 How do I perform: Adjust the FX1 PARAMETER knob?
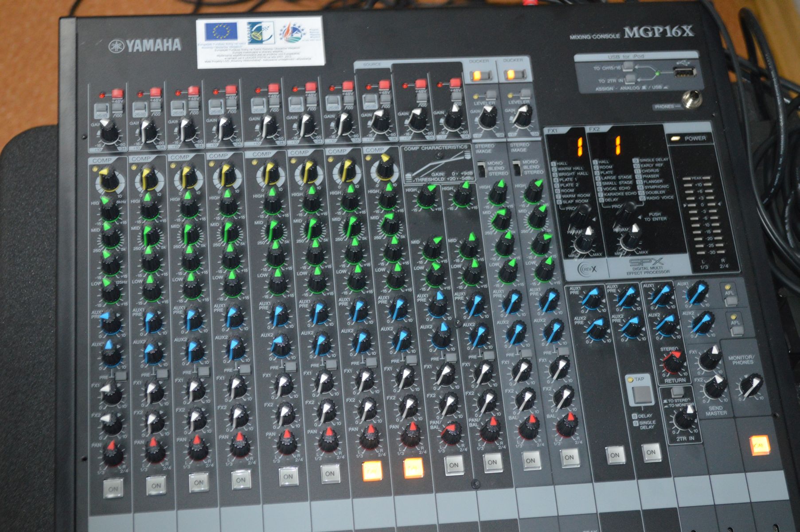click(x=585, y=241)
